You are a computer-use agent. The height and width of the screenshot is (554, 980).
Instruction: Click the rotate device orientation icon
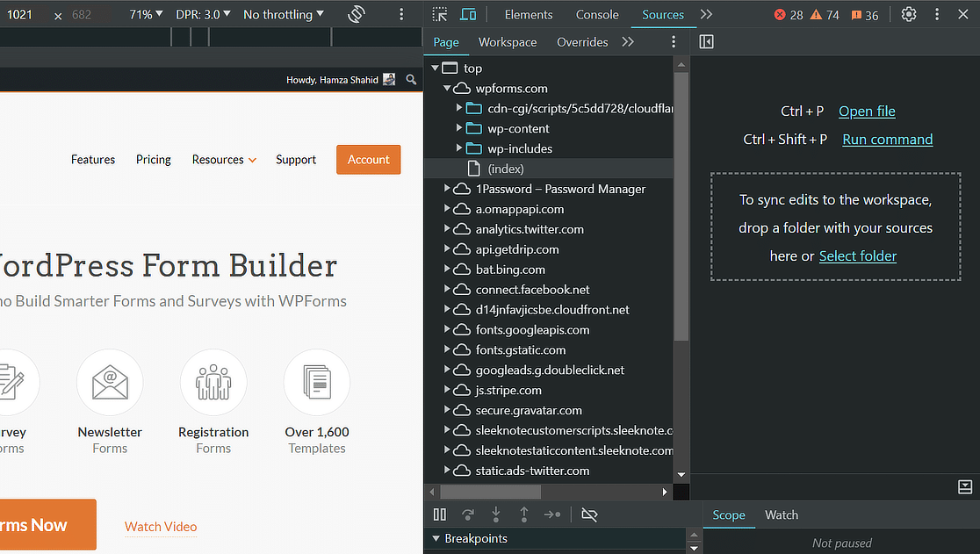[357, 14]
